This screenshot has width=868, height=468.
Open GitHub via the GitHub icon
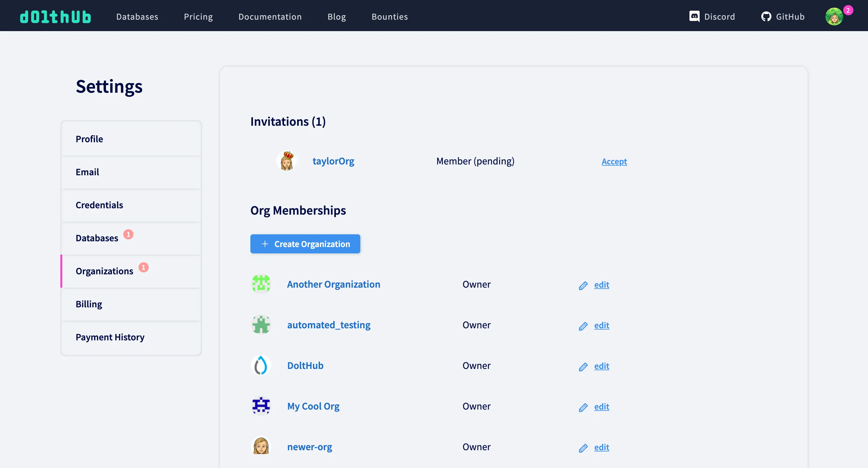click(x=767, y=17)
